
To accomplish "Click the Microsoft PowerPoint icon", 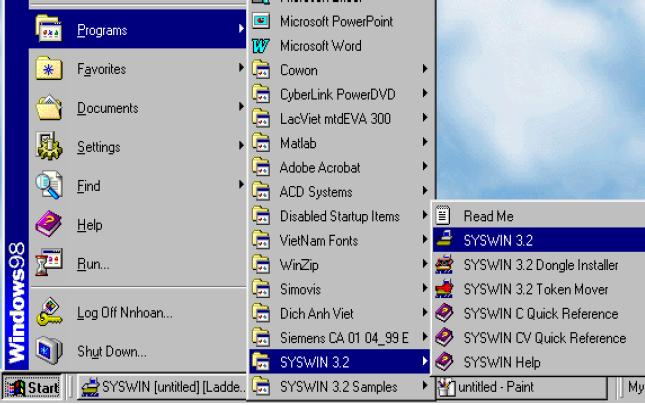I will click(261, 21).
